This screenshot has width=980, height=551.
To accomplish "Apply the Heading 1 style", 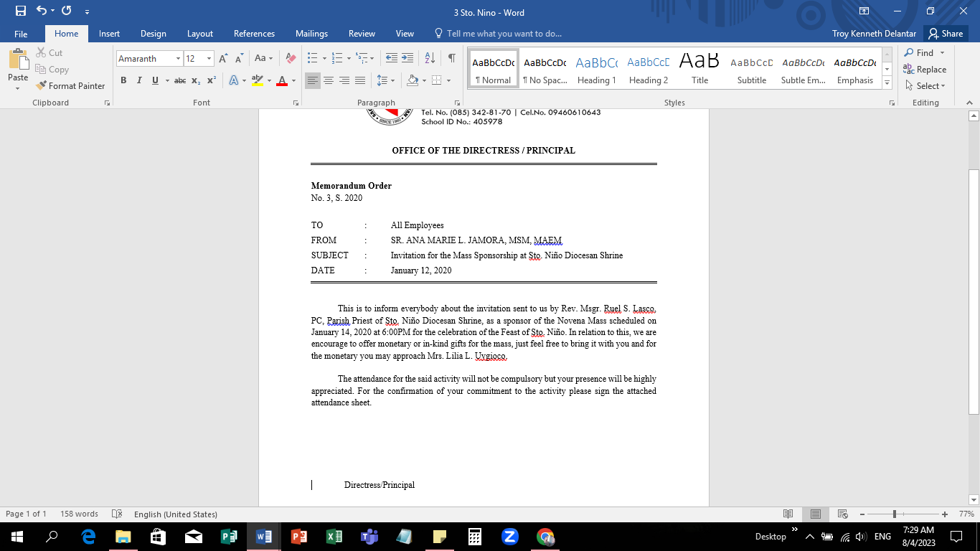I will point(597,69).
